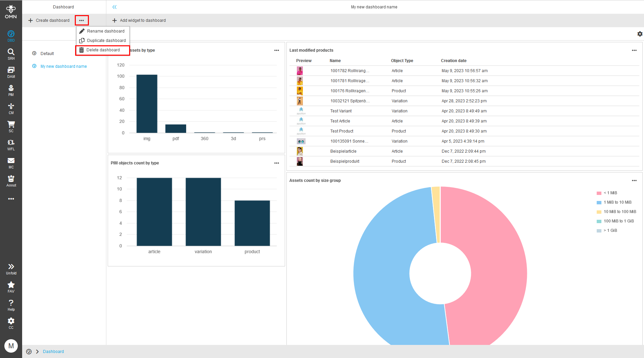
Task: Select Rename dashboard from the menu
Action: click(105, 31)
